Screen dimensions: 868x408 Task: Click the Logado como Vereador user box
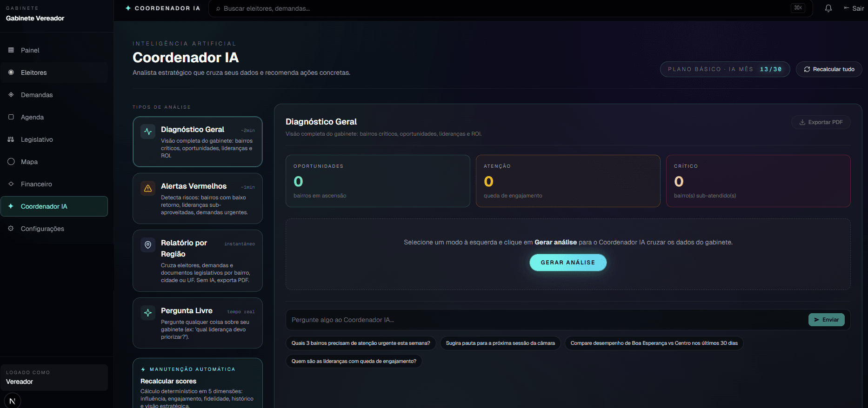tap(54, 377)
